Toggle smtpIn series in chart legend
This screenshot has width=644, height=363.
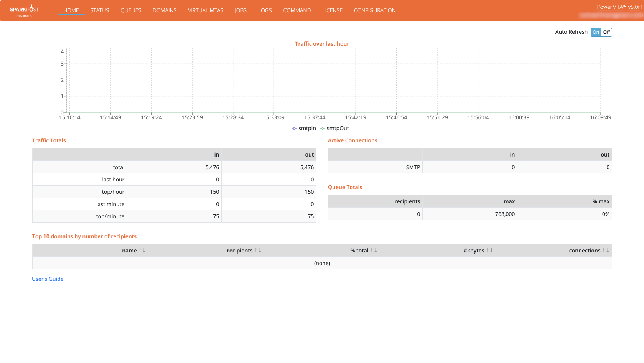[x=304, y=128]
